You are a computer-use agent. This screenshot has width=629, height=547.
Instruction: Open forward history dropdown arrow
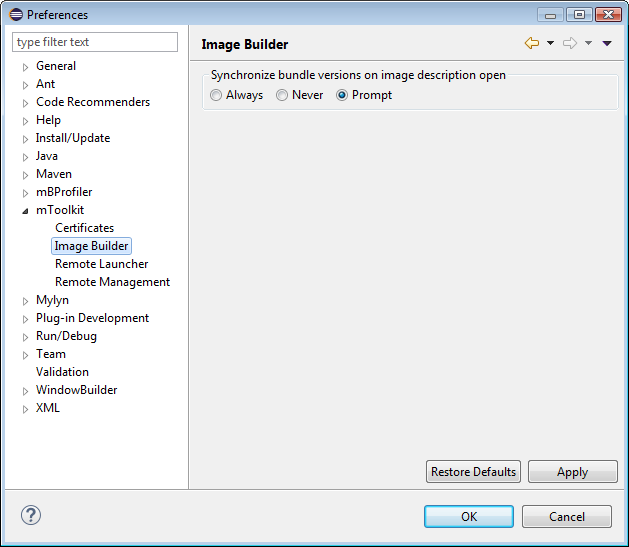(x=588, y=43)
